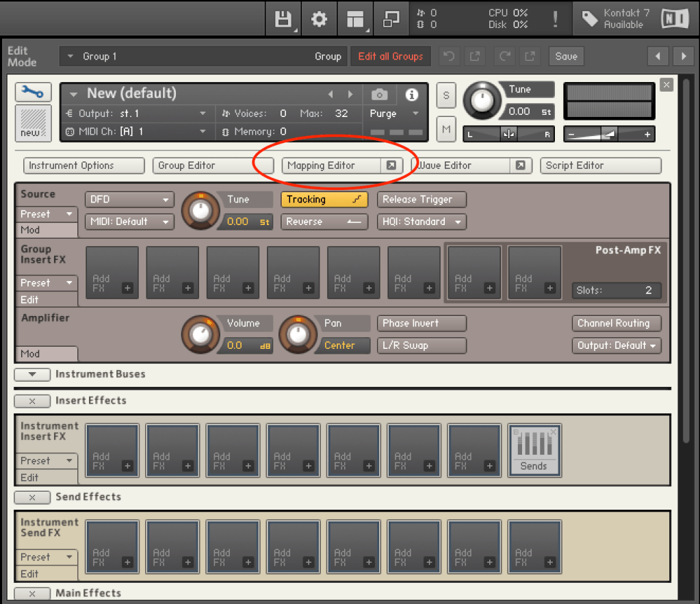Solo the instrument with S button
Viewport: 700px width, 604px height.
pyautogui.click(x=446, y=95)
